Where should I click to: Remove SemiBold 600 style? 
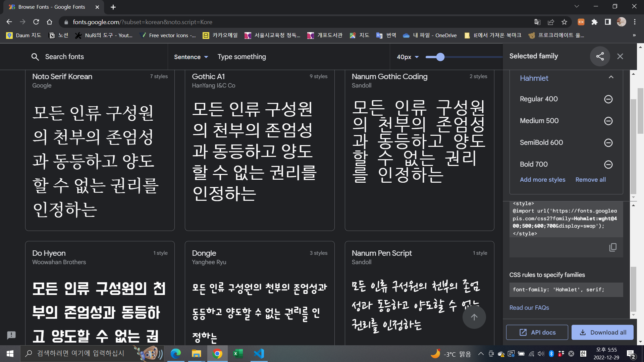tap(608, 143)
